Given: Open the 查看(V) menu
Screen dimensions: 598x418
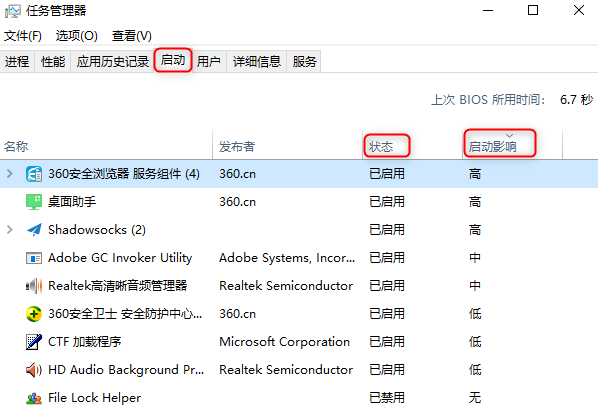Looking at the screenshot, I should point(132,36).
